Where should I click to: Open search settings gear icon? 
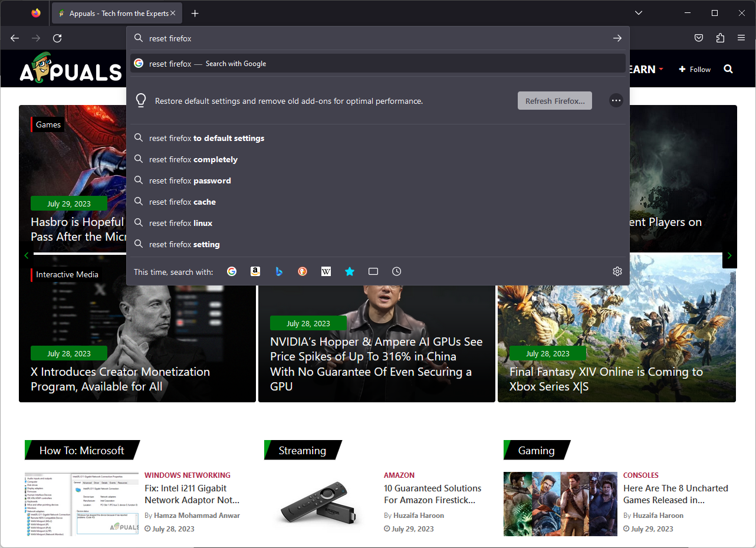[x=617, y=271]
